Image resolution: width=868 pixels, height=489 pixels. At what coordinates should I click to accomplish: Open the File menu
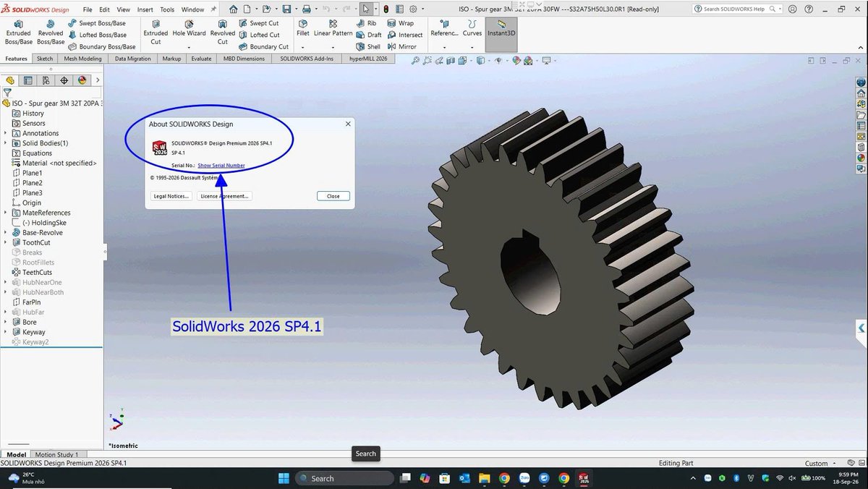[x=88, y=10]
